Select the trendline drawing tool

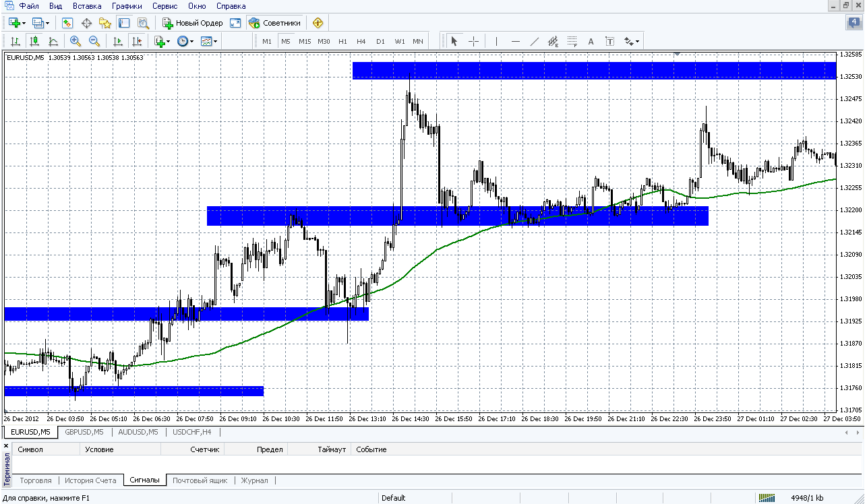pyautogui.click(x=535, y=41)
